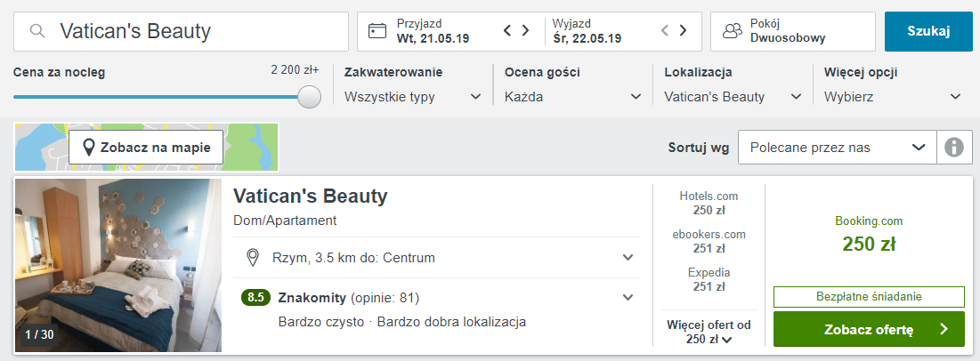Screen dimensions: 980x361
Task: Click the price per night slider handle
Action: pyautogui.click(x=309, y=97)
